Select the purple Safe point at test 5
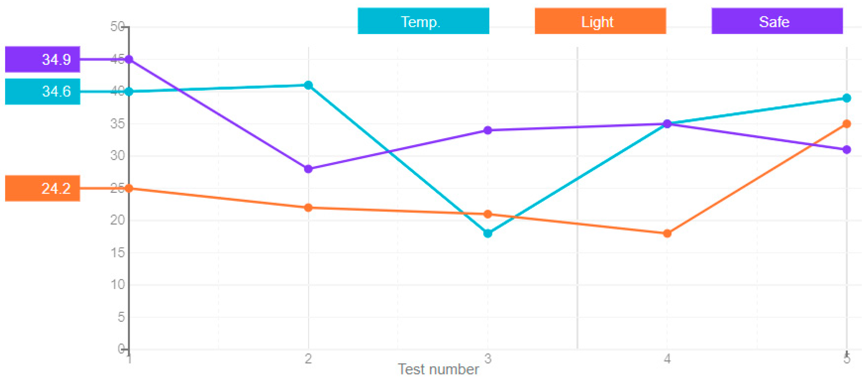Image resolution: width=868 pixels, height=380 pixels. (847, 150)
